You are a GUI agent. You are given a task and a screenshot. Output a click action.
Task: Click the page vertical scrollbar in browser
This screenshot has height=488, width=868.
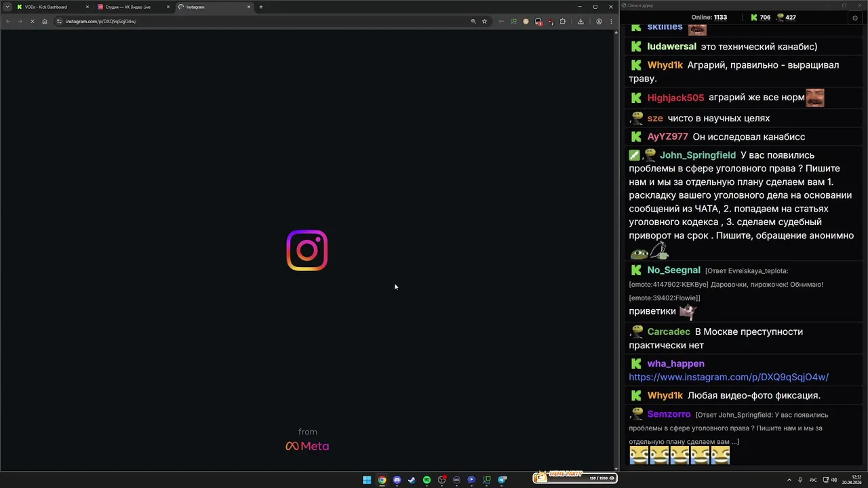click(x=616, y=249)
